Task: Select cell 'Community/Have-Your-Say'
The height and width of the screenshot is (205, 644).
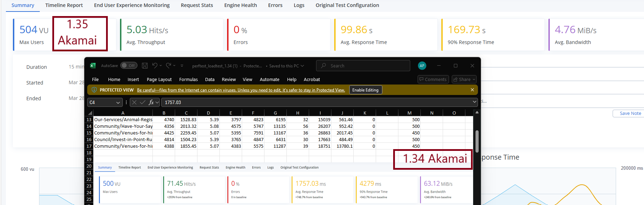Action: pyautogui.click(x=123, y=126)
